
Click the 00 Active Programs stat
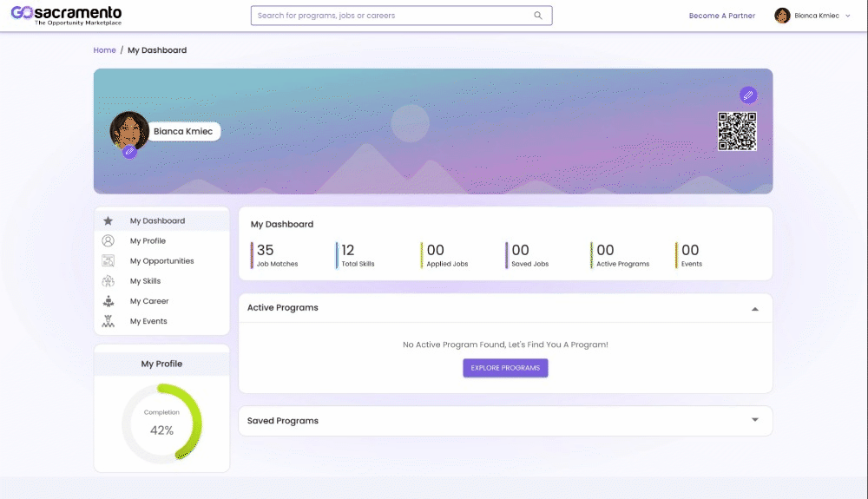click(620, 255)
